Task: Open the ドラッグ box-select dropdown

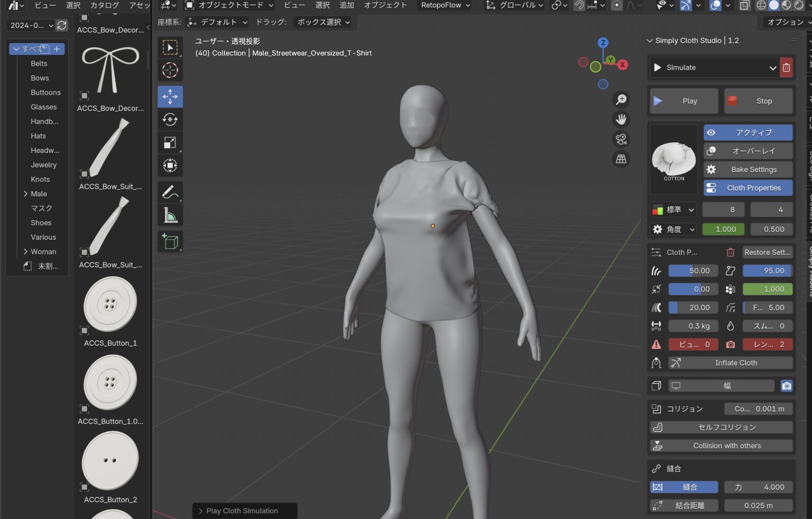Action: click(x=322, y=22)
